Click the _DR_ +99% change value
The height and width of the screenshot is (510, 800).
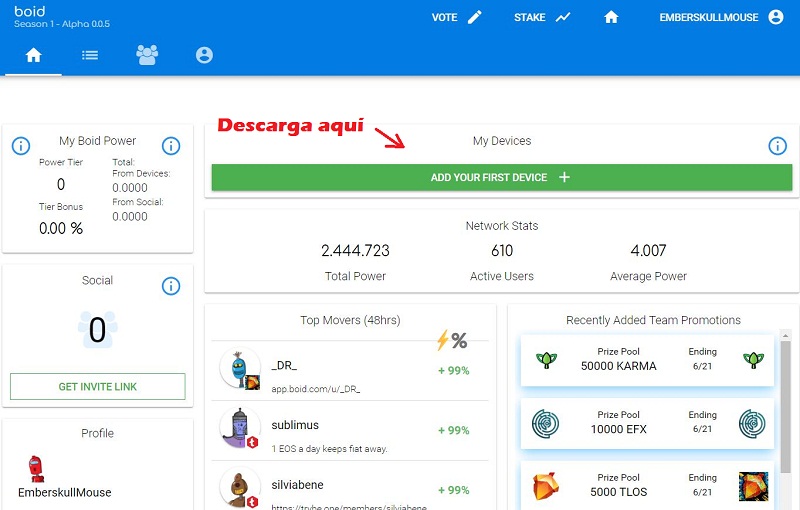pos(454,371)
